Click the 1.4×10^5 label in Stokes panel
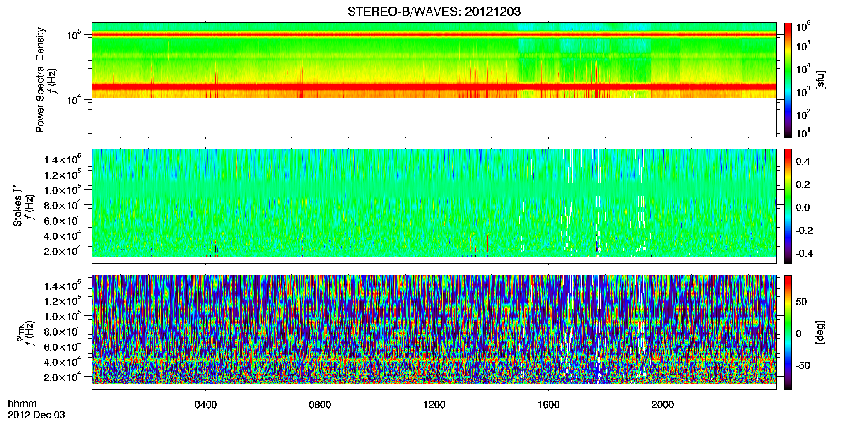Viewport: 868px width, 447px height. pos(63,159)
